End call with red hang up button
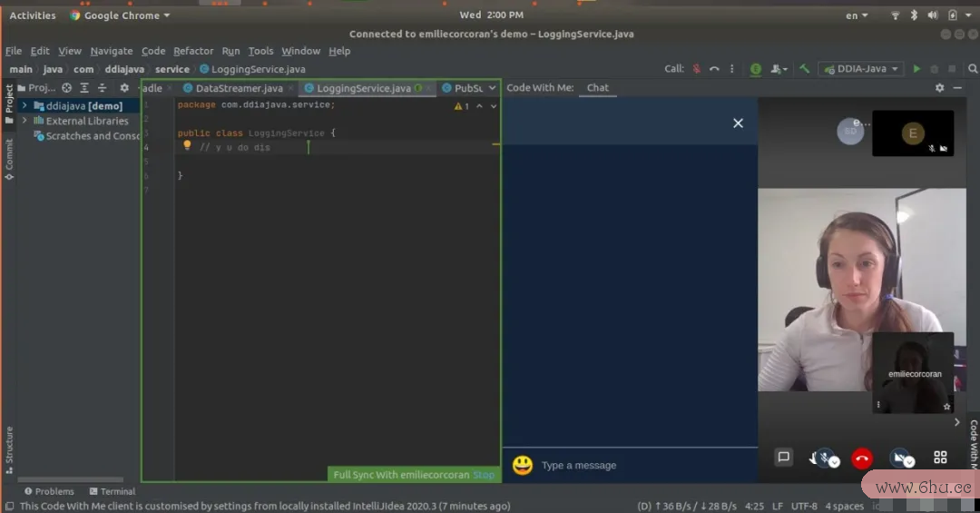The width and height of the screenshot is (980, 513). click(x=862, y=459)
